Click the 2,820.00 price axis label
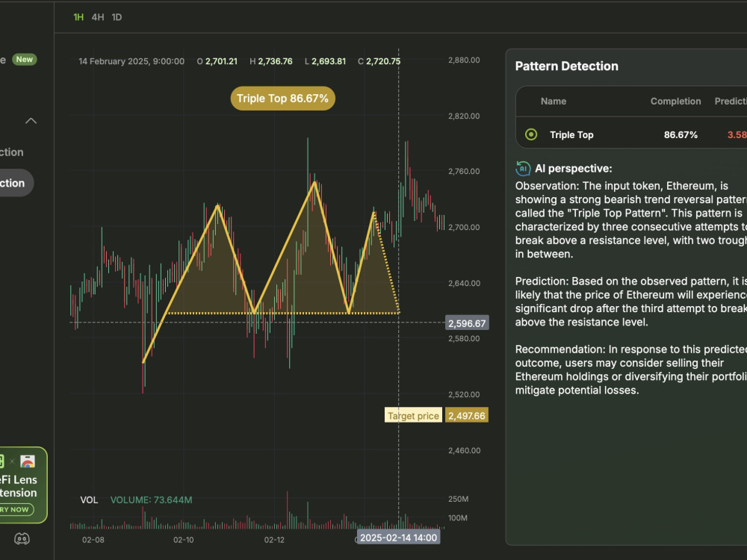The height and width of the screenshot is (560, 747). pos(464,116)
